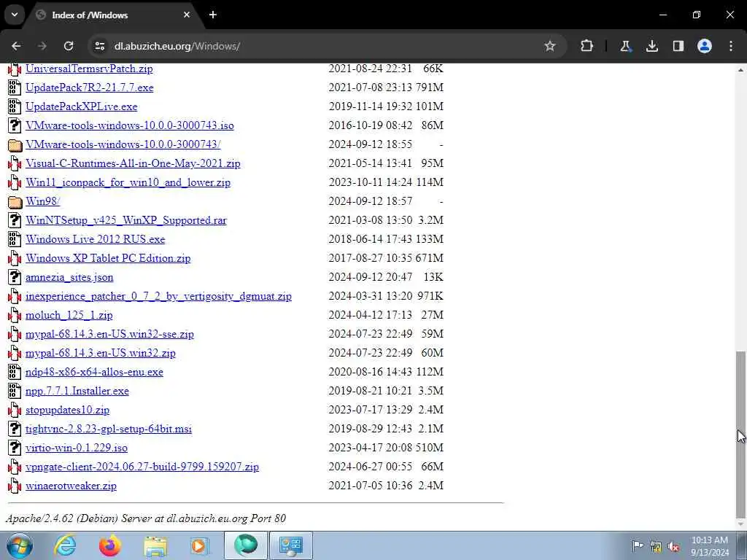Image resolution: width=747 pixels, height=560 pixels.
Task: Download inexperience_patcher zip by vertigosity
Action: 158,296
